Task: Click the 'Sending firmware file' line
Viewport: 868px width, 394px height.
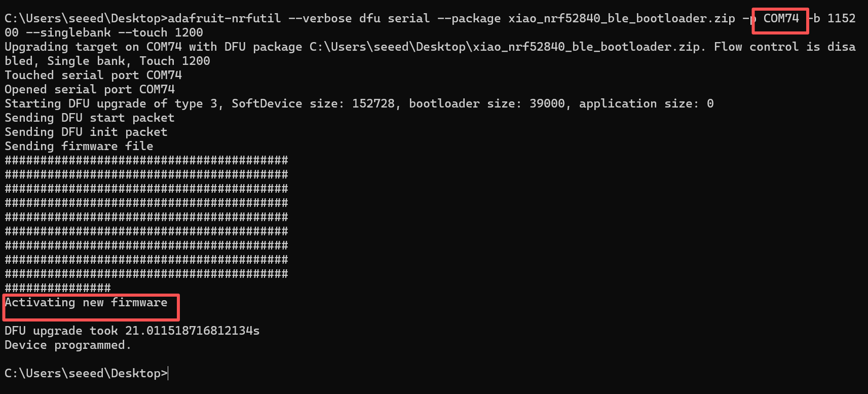Action: click(x=79, y=147)
